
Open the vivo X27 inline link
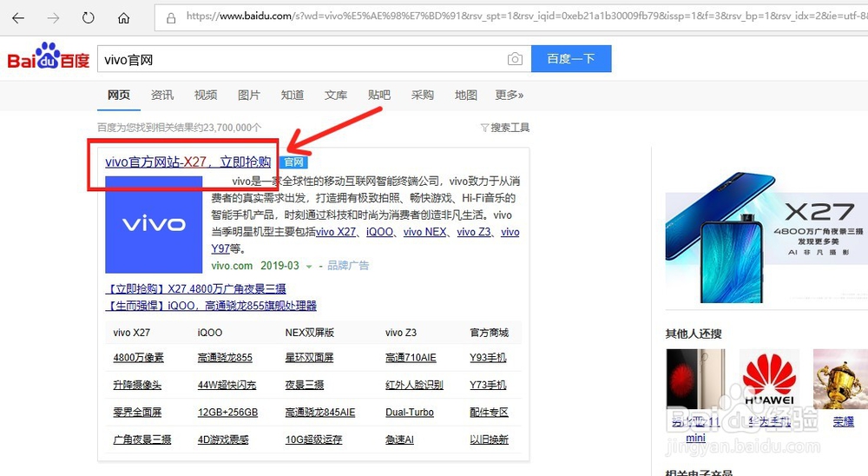336,232
